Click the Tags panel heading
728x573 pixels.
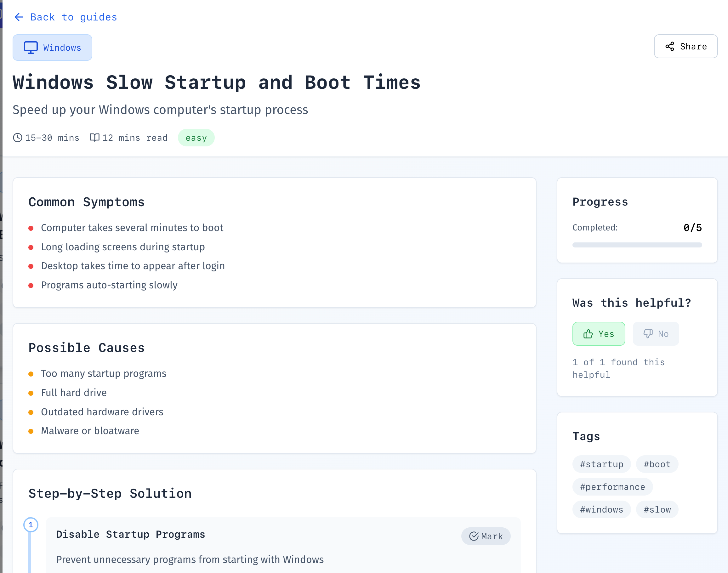click(586, 436)
